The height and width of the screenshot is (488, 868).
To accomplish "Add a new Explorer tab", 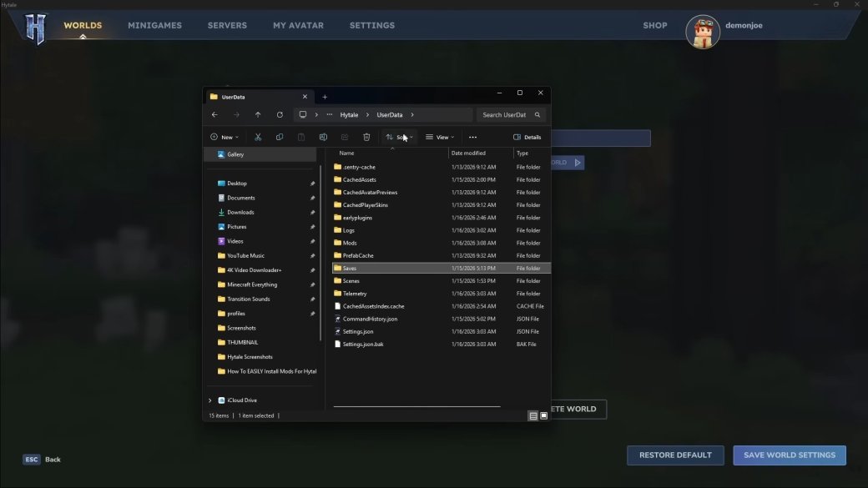I will coord(325,97).
